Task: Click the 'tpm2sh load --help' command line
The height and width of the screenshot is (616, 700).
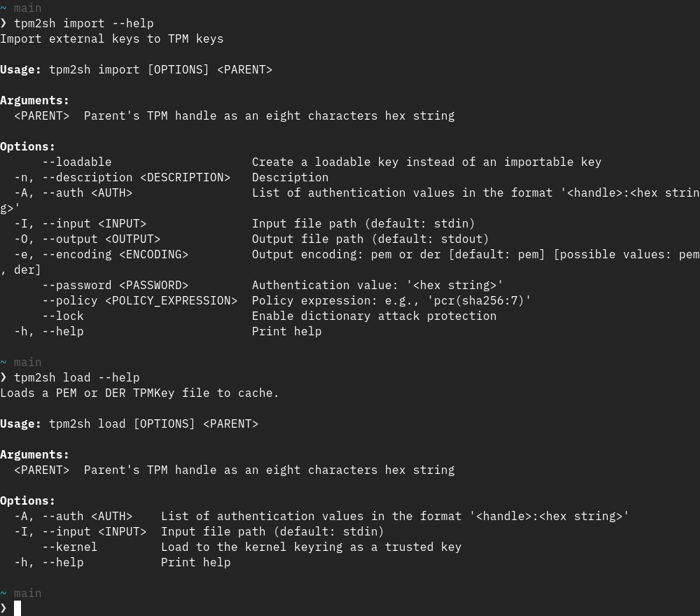Action: click(76, 377)
